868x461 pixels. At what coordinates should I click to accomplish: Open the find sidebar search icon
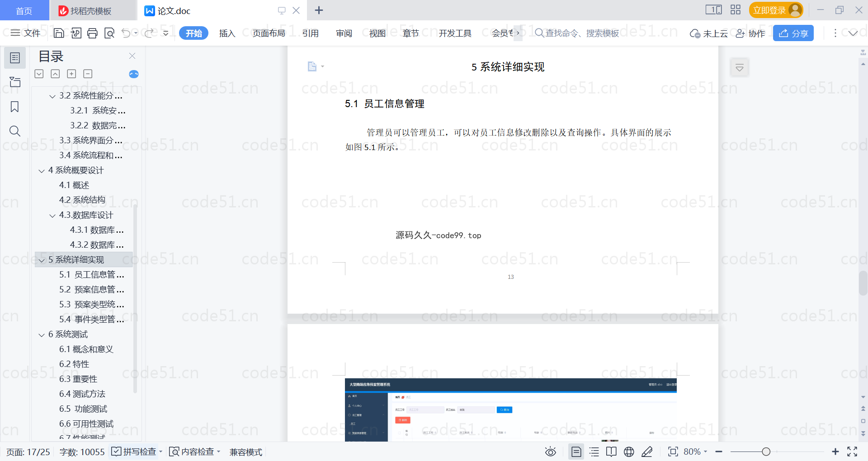(x=15, y=131)
